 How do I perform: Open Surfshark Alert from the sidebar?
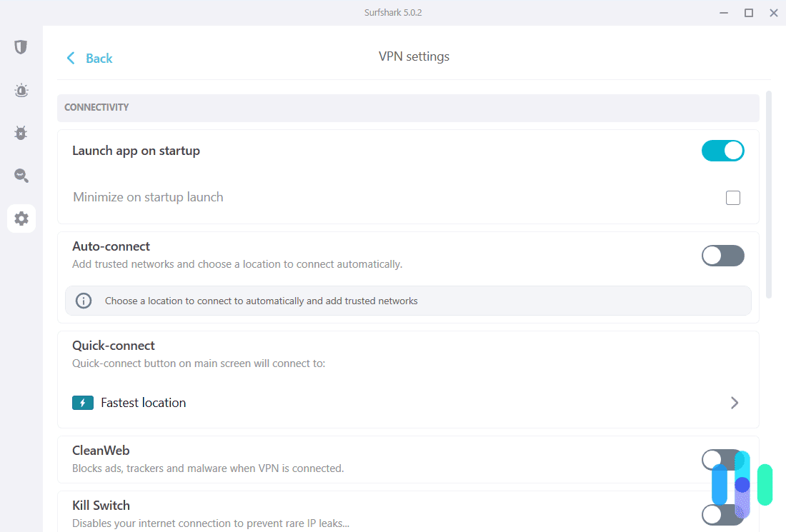pos(21,90)
